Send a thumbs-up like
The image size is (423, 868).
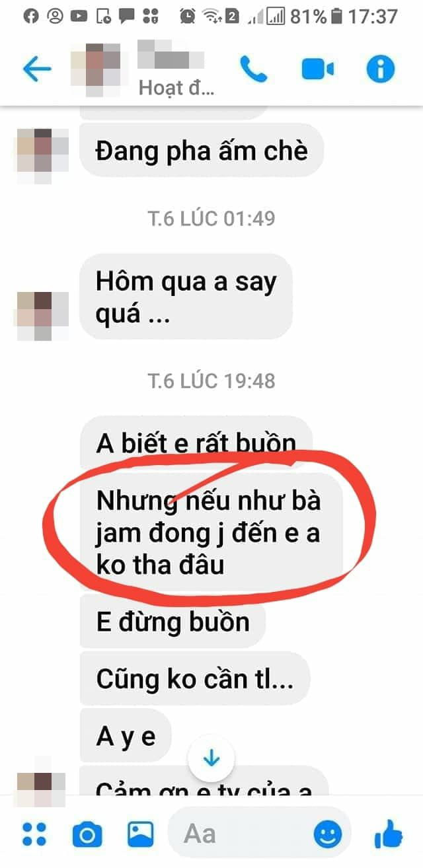pos(389,834)
